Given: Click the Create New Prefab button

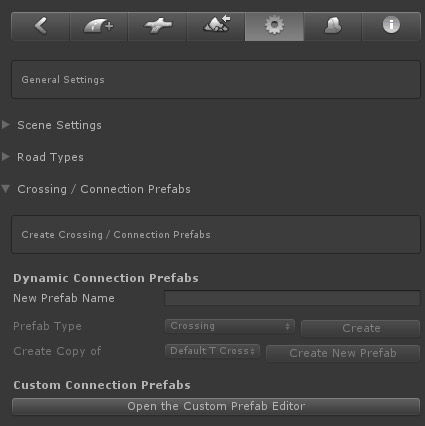Looking at the screenshot, I should [343, 353].
